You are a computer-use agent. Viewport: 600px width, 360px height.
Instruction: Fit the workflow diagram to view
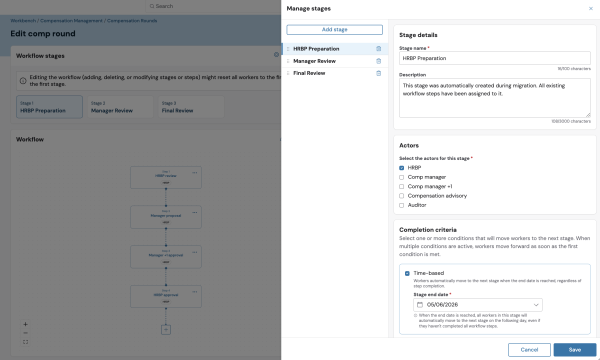[x=25, y=342]
